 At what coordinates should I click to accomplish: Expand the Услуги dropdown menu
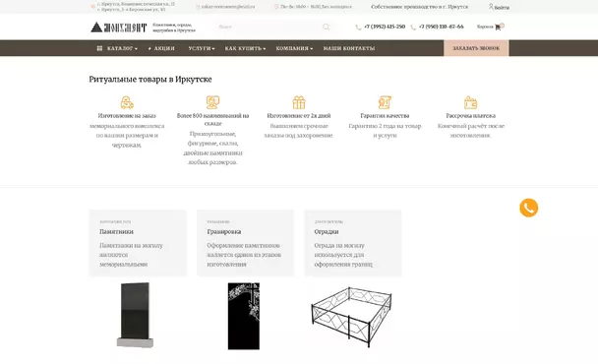pos(202,48)
